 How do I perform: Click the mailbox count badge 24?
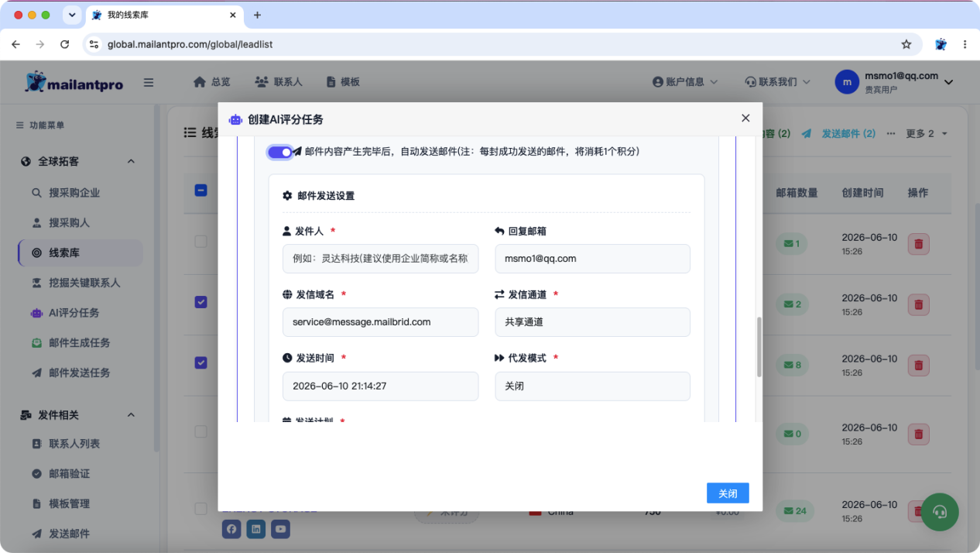point(795,510)
